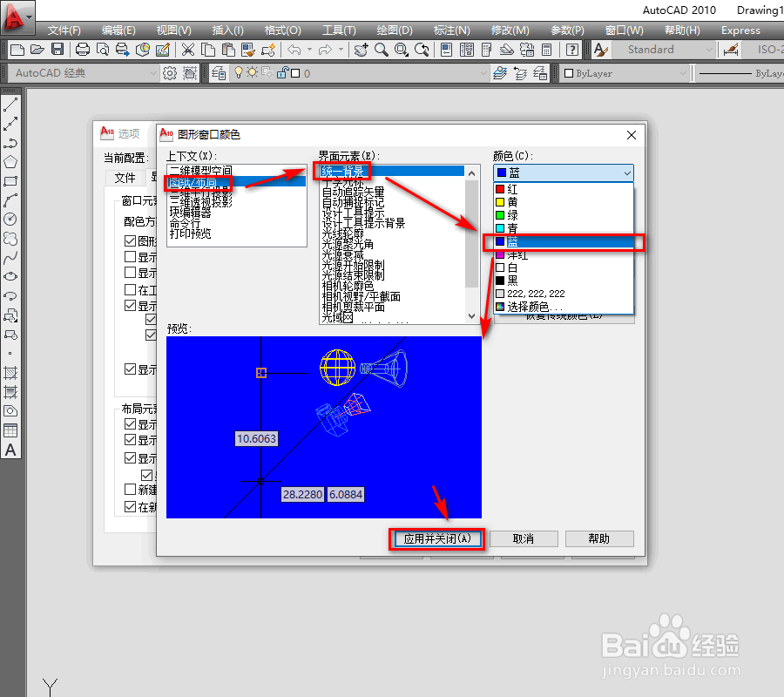
Task: Open the Redo history dropdown arrow
Action: tap(341, 50)
